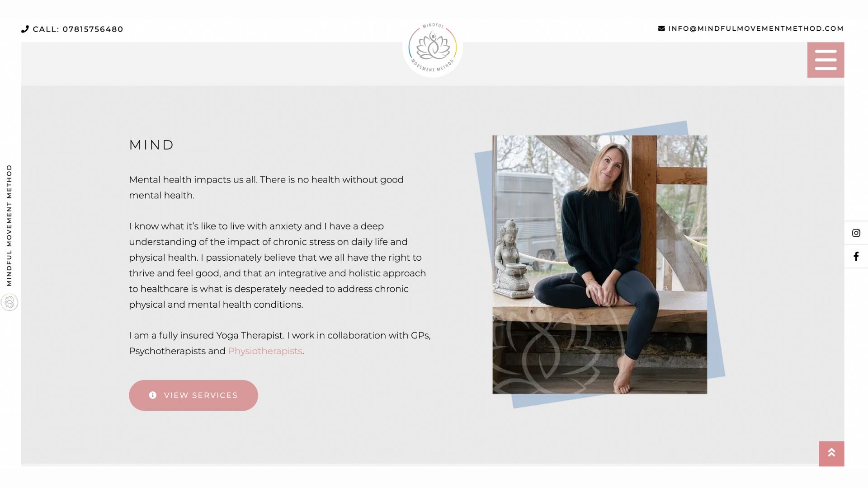
Task: Email info@mindfulmovementmethod.com
Action: (756, 28)
